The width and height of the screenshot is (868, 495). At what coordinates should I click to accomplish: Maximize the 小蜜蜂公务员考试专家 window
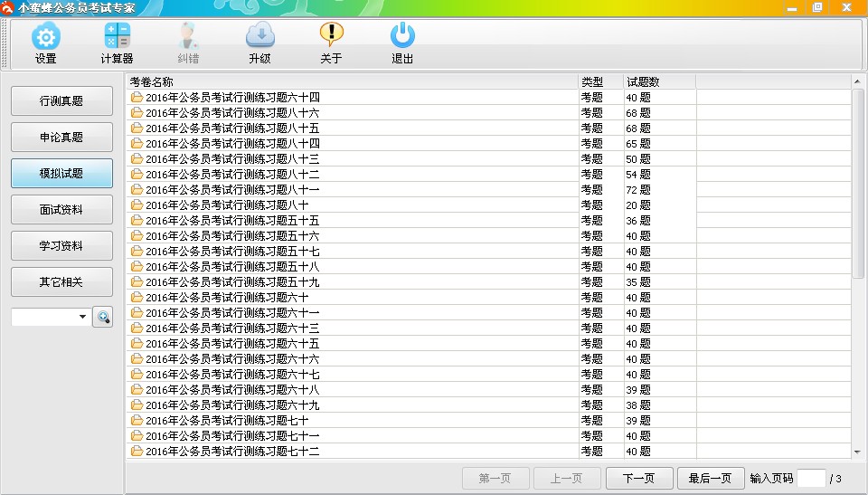point(817,7)
